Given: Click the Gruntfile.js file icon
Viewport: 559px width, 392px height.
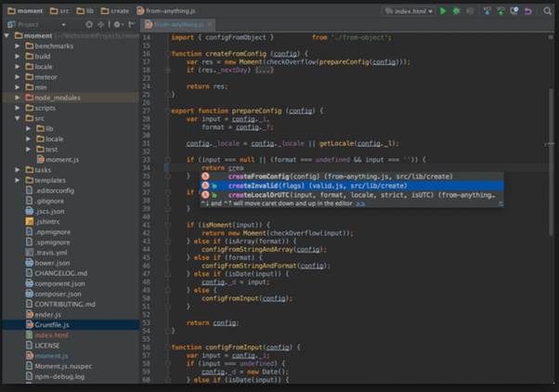Looking at the screenshot, I should click(x=30, y=324).
